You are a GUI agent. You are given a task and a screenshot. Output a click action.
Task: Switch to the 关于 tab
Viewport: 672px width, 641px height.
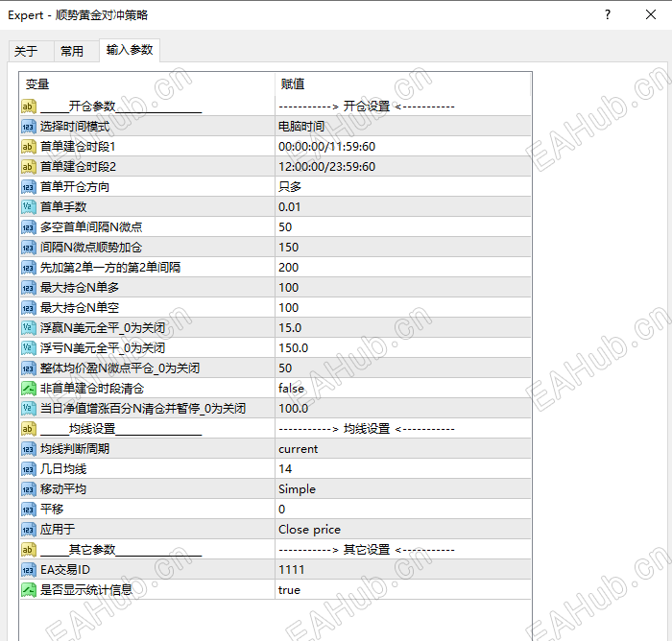coord(26,52)
